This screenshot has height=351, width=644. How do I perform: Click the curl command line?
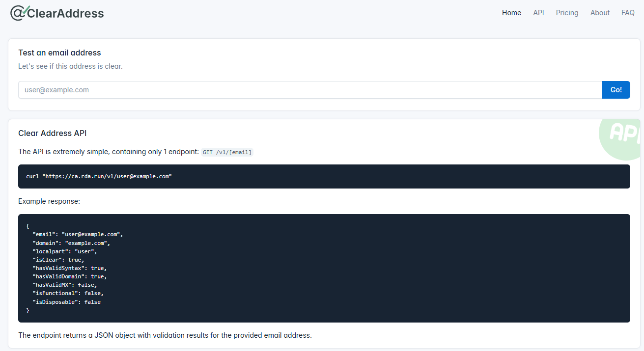click(99, 176)
